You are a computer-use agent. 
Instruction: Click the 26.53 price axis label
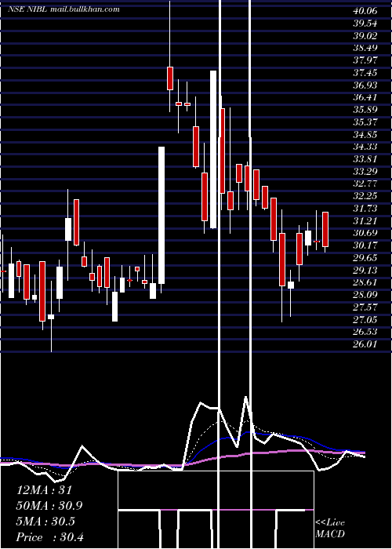pyautogui.click(x=365, y=332)
